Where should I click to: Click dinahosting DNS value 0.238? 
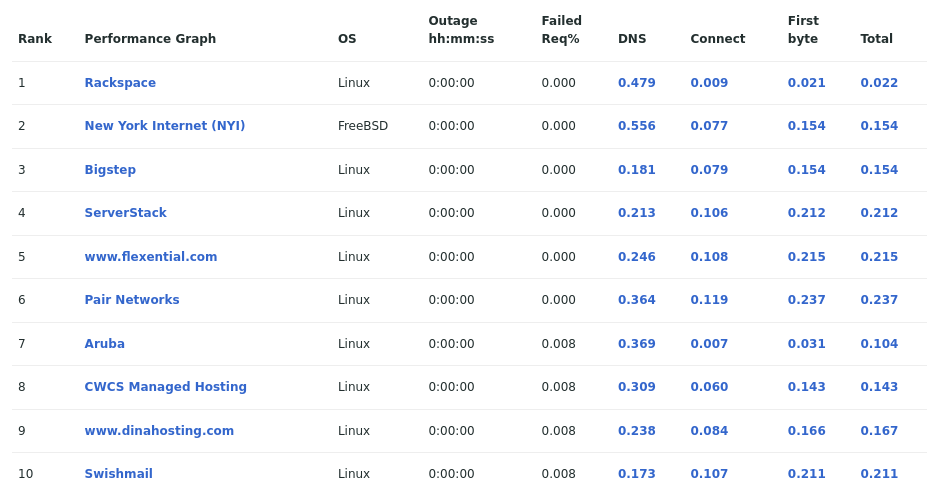point(637,431)
